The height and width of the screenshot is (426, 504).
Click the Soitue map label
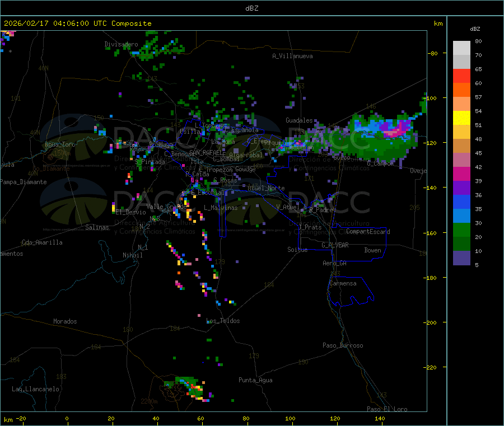click(x=297, y=250)
